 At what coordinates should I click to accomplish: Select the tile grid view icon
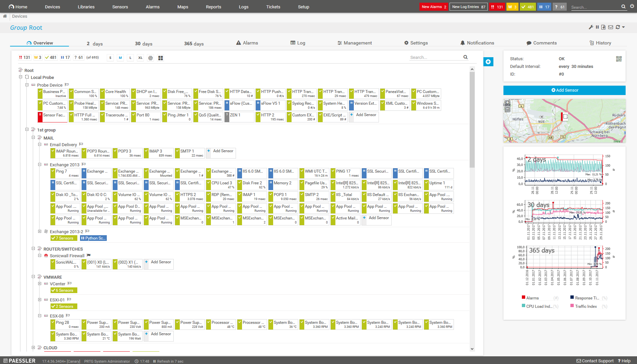[x=160, y=58]
